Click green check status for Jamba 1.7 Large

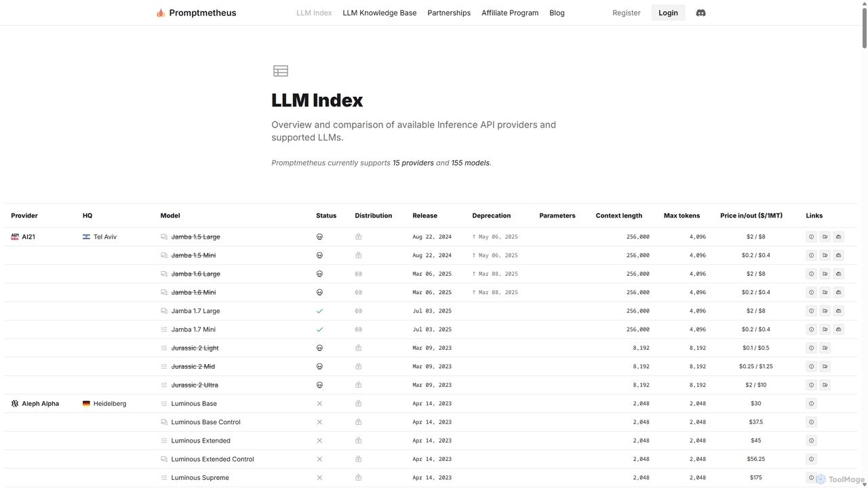click(319, 311)
